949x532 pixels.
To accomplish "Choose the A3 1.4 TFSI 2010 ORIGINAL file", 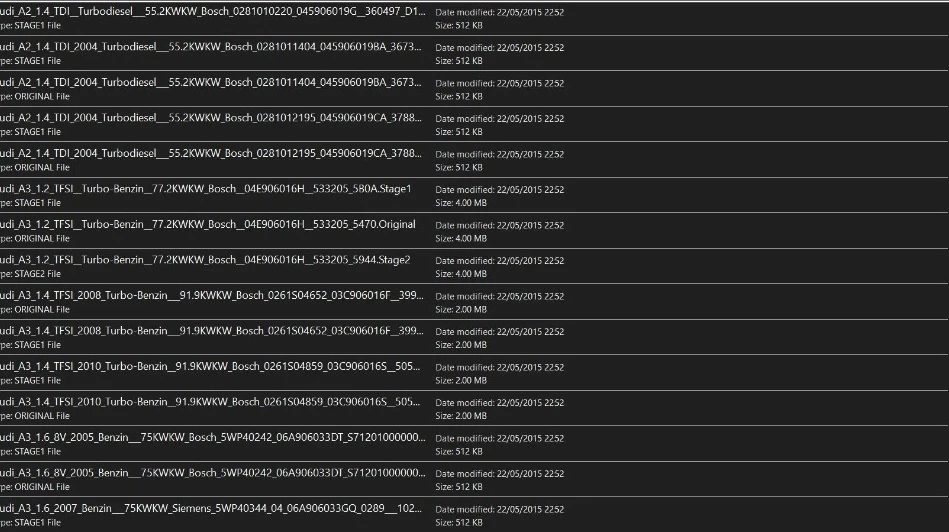I will coord(212,402).
